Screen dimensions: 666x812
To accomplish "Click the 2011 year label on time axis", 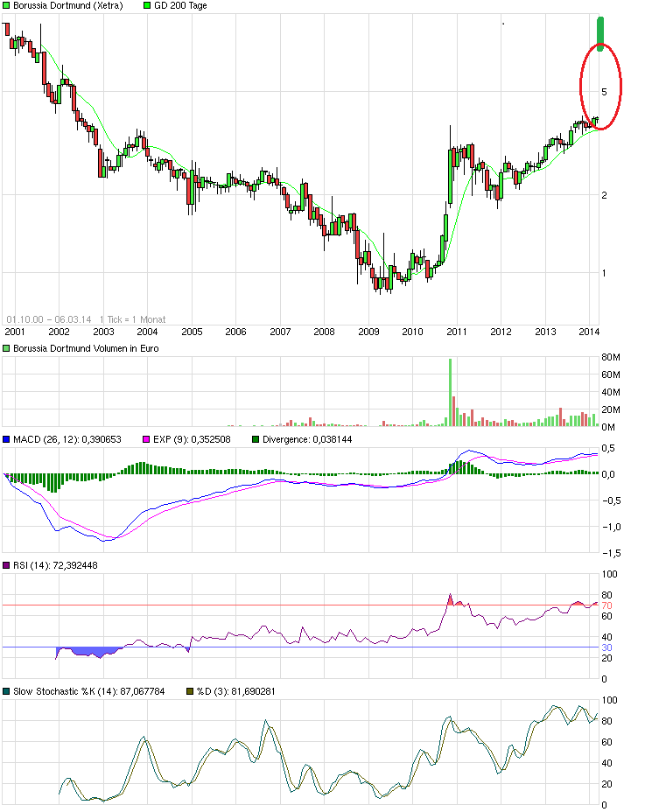I will (x=457, y=332).
